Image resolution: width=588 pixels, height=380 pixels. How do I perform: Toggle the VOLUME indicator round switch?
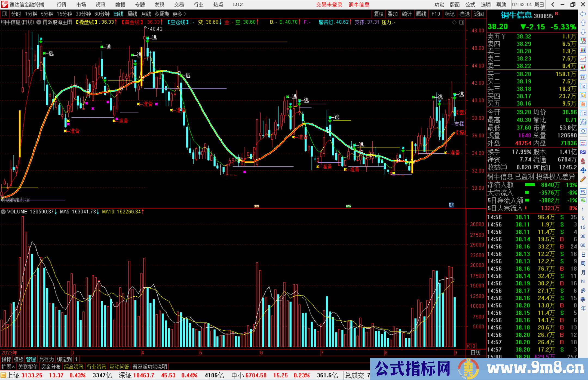(3, 212)
